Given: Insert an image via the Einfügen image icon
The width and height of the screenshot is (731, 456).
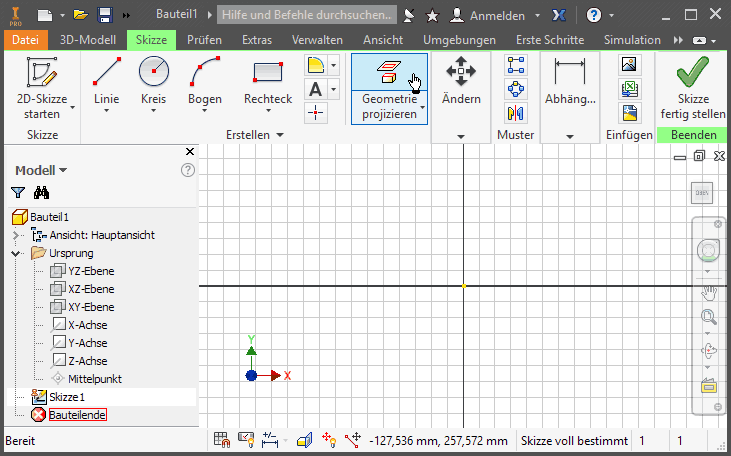Looking at the screenshot, I should (629, 65).
